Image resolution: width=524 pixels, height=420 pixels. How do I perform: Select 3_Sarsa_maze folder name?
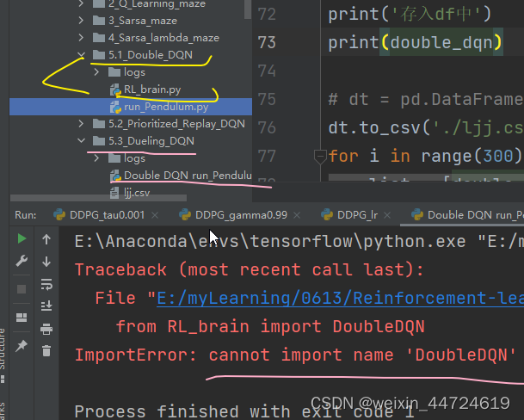[x=143, y=21]
